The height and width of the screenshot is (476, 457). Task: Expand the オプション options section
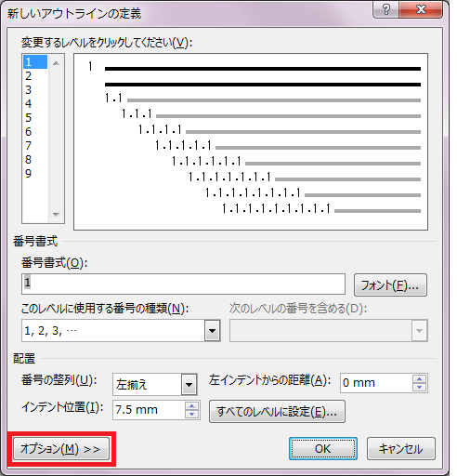click(61, 449)
